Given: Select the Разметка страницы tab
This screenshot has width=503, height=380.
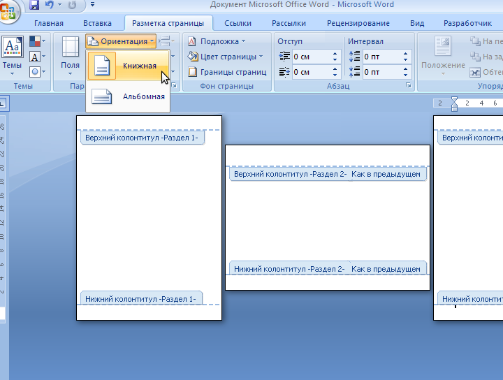Looking at the screenshot, I should tap(168, 23).
